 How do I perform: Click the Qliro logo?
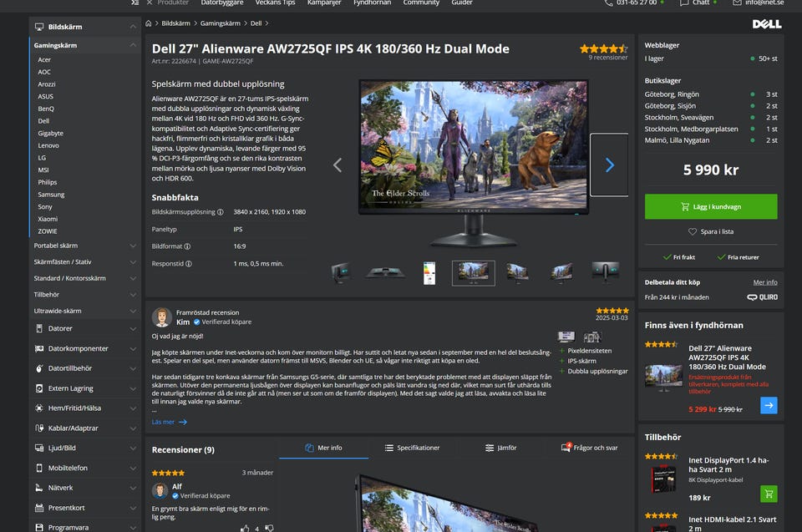click(x=762, y=297)
